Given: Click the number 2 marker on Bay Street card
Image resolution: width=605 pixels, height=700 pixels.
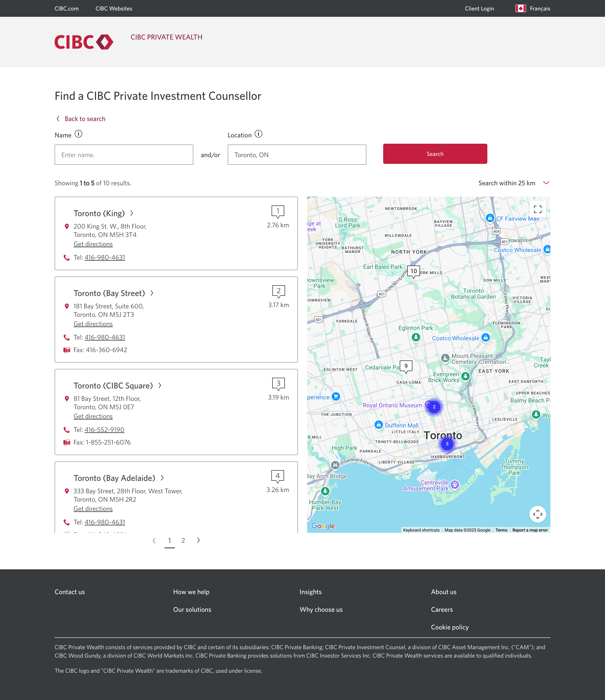Looking at the screenshot, I should [x=278, y=291].
